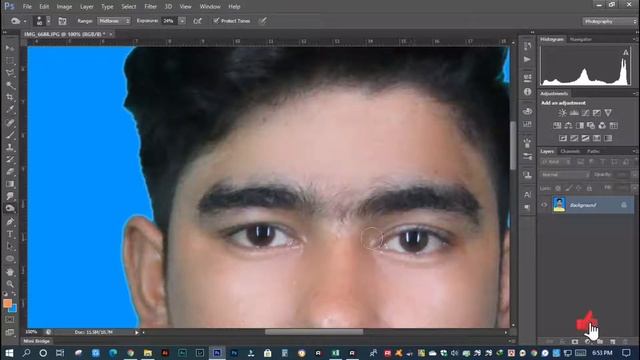Screen dimensions: 640x360
Task: Select the Hand tool
Action: [x=10, y=271]
